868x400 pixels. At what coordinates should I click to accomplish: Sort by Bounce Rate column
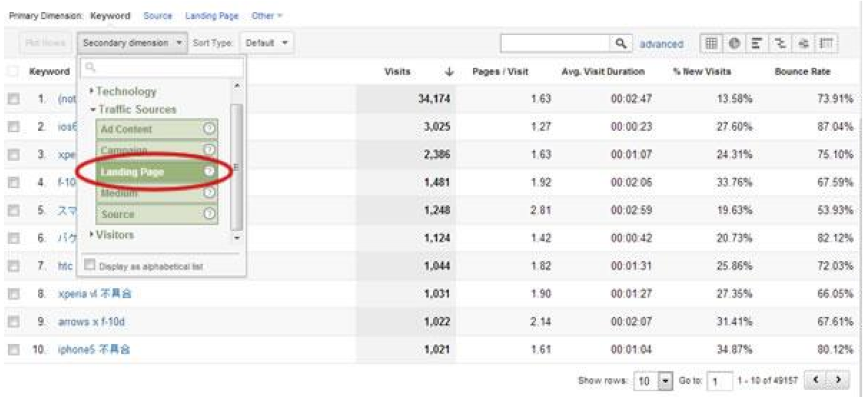coord(803,72)
